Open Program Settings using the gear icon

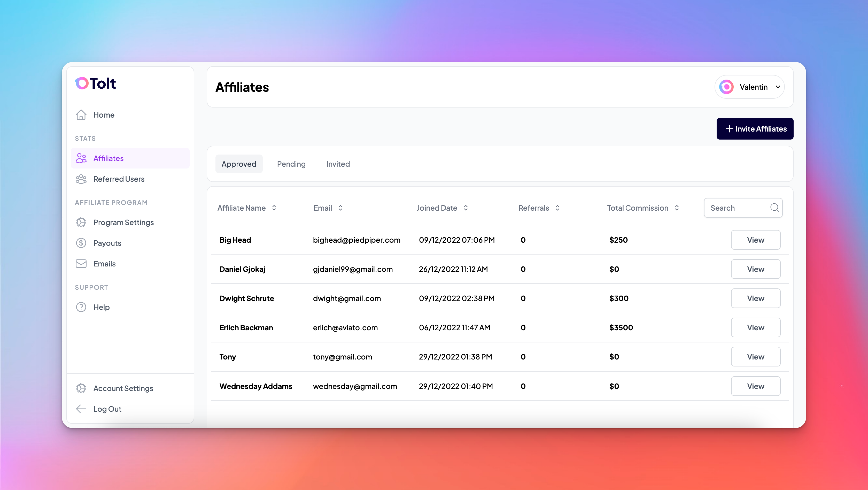pyautogui.click(x=81, y=223)
